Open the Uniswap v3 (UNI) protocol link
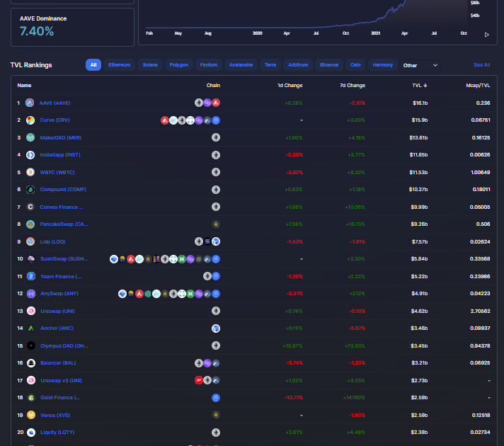504x446 pixels. click(x=61, y=380)
